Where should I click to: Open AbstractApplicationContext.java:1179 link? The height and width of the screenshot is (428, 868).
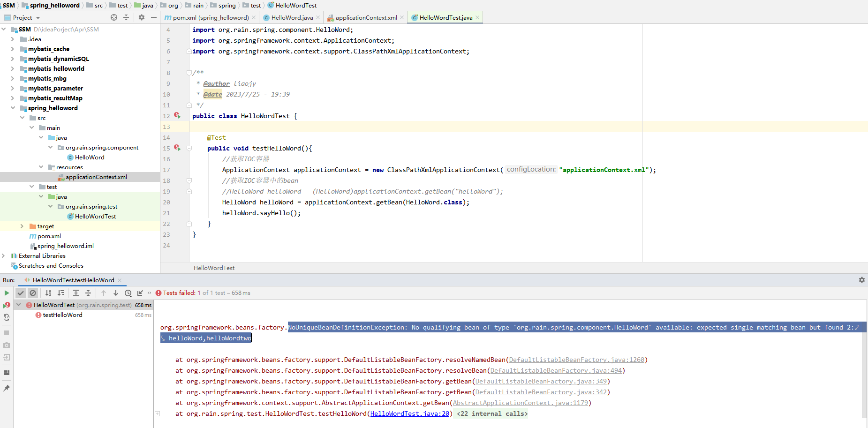click(521, 403)
